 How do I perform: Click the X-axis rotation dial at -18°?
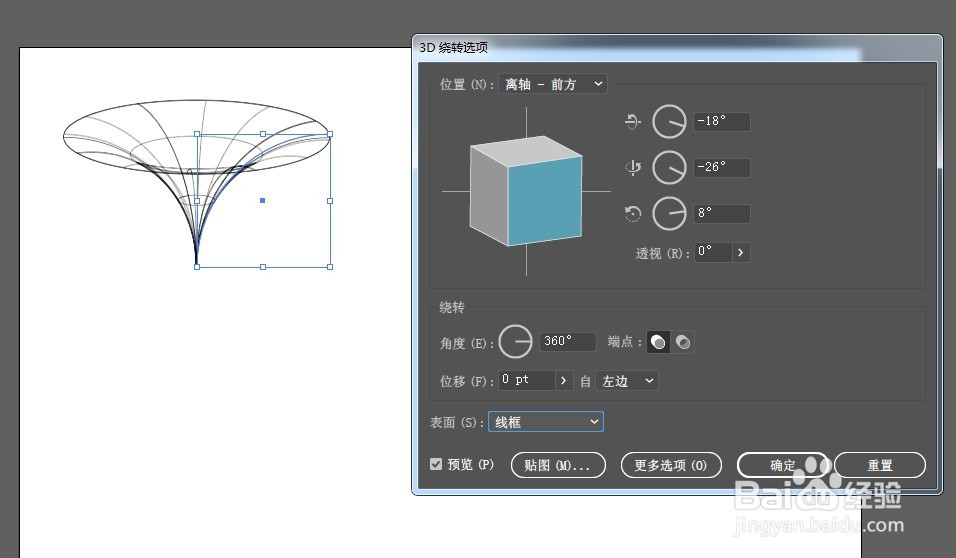point(669,121)
